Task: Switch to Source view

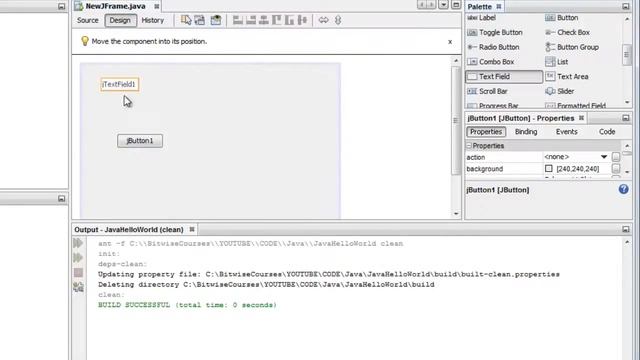Action: [x=88, y=20]
